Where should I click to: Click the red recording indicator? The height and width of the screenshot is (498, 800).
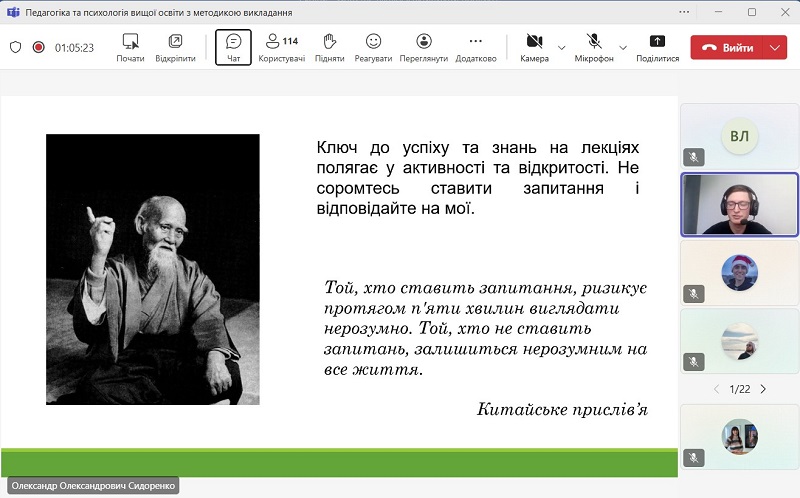[x=39, y=47]
